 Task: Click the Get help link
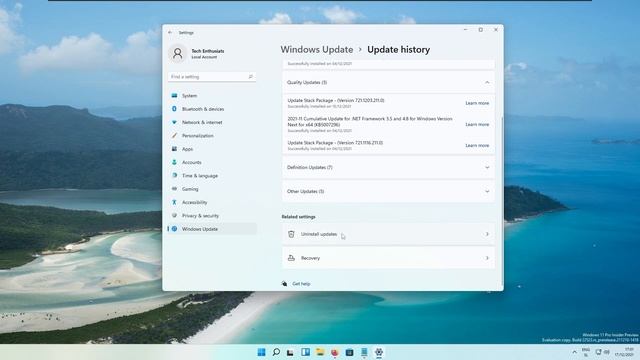(x=301, y=284)
